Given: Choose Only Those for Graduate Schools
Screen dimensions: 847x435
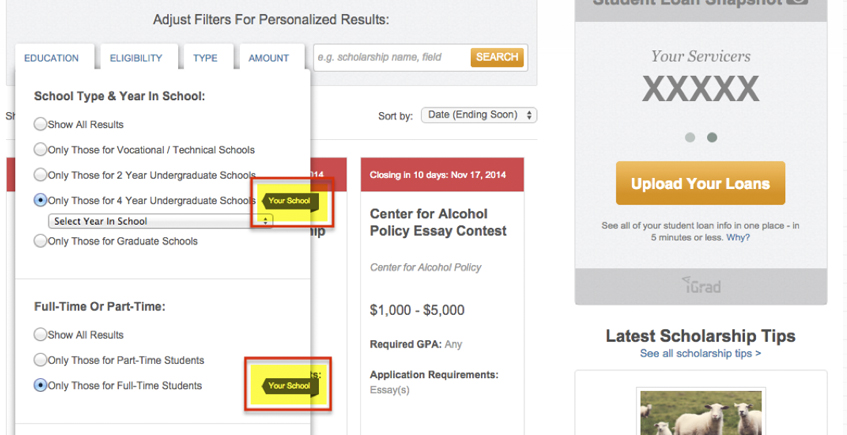Looking at the screenshot, I should (x=41, y=241).
